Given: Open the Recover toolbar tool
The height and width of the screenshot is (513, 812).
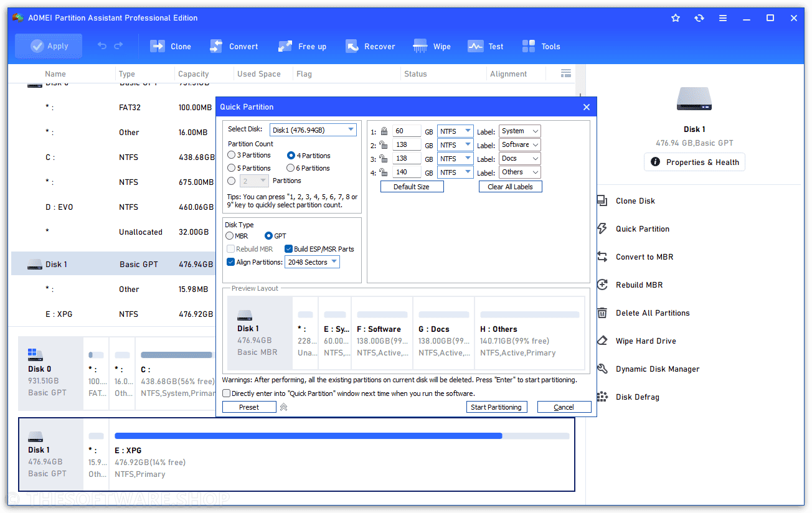Looking at the screenshot, I should [370, 46].
